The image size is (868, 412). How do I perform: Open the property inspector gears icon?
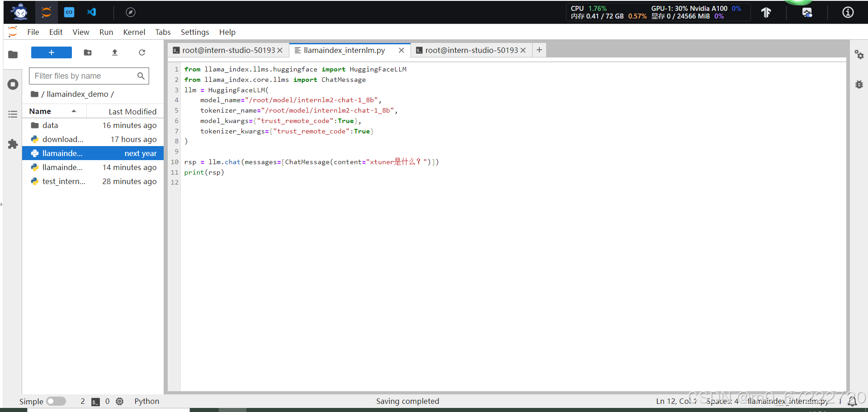(x=859, y=55)
